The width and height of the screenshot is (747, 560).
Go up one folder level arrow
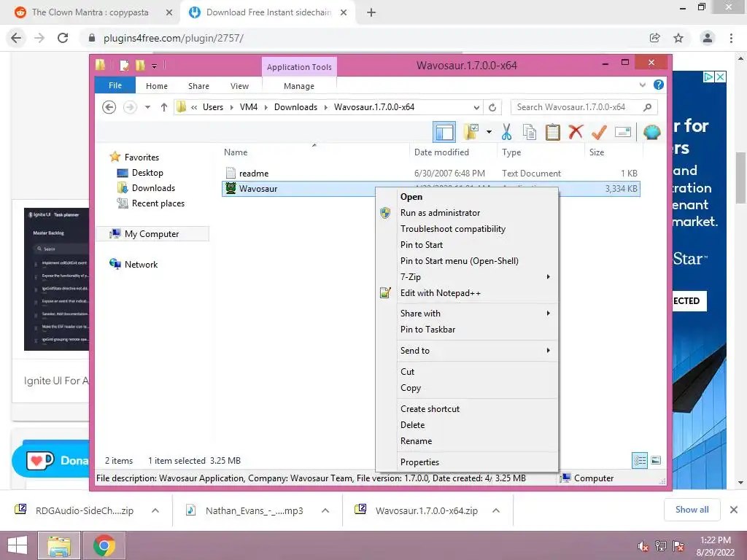[164, 107]
